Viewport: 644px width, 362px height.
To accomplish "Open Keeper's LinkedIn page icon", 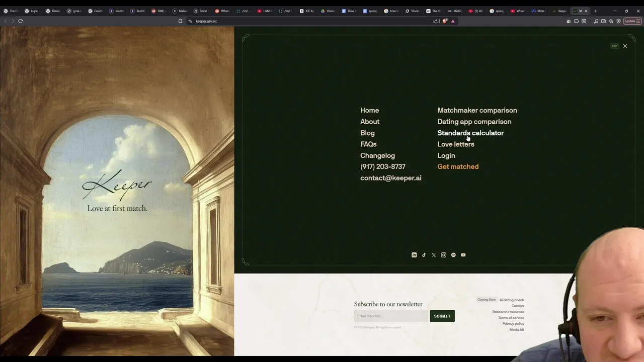I will click(414, 255).
